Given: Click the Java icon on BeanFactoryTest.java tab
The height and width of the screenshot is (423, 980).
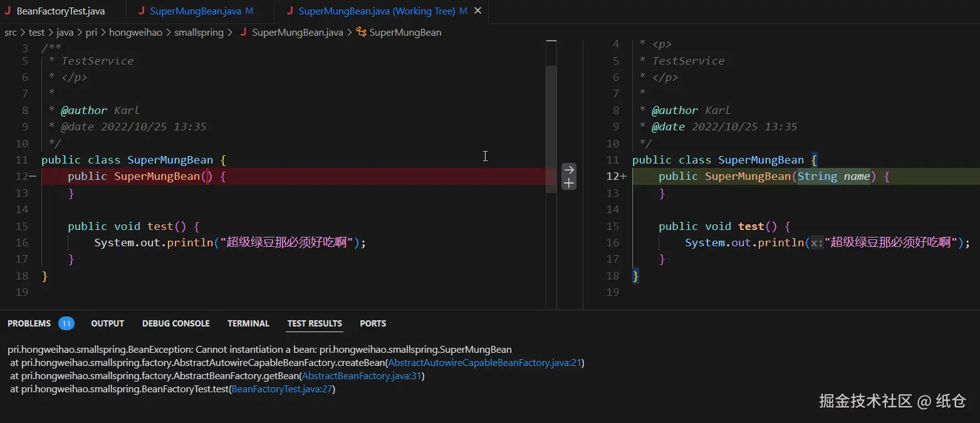Looking at the screenshot, I should coord(8,11).
